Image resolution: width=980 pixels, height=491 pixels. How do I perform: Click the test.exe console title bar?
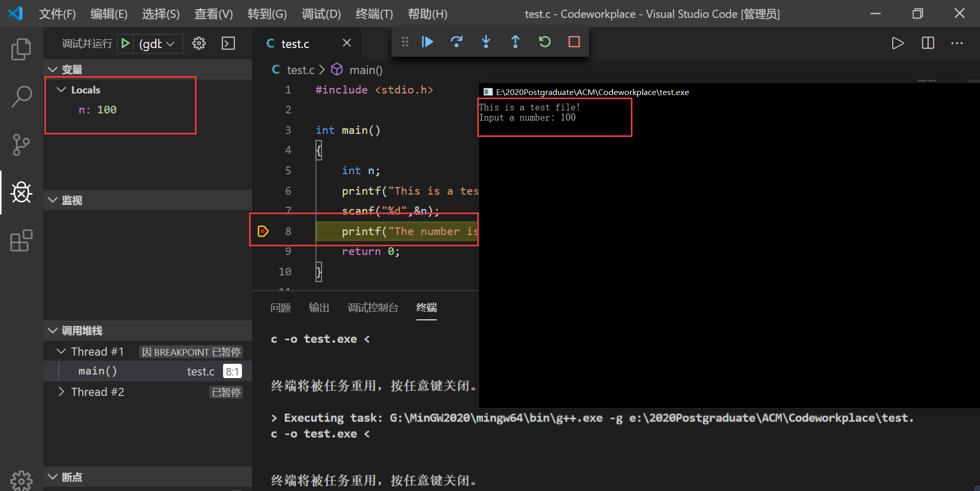729,92
